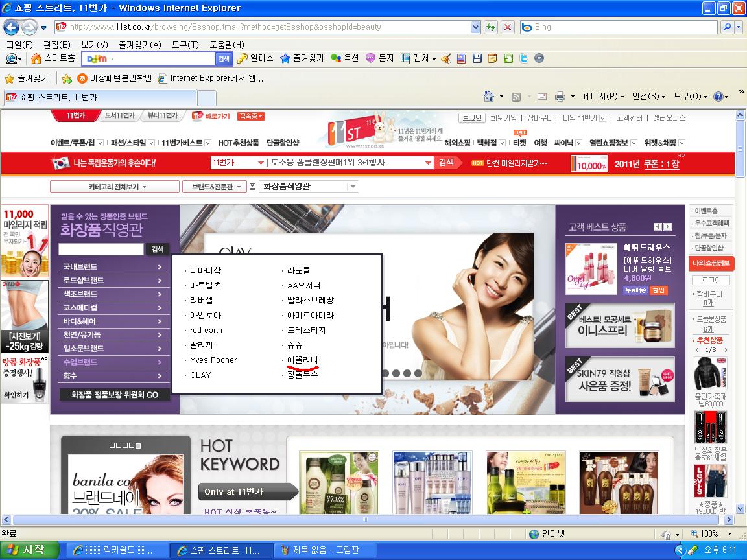
Task: Click the Add to Favorites Bar star-arrow icon
Action: 67,78
